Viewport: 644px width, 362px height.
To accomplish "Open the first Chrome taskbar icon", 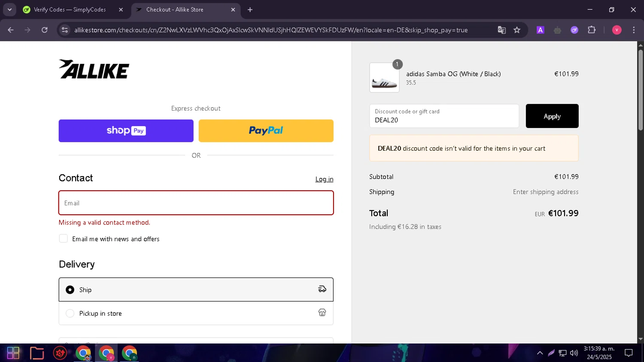I will tap(83, 353).
